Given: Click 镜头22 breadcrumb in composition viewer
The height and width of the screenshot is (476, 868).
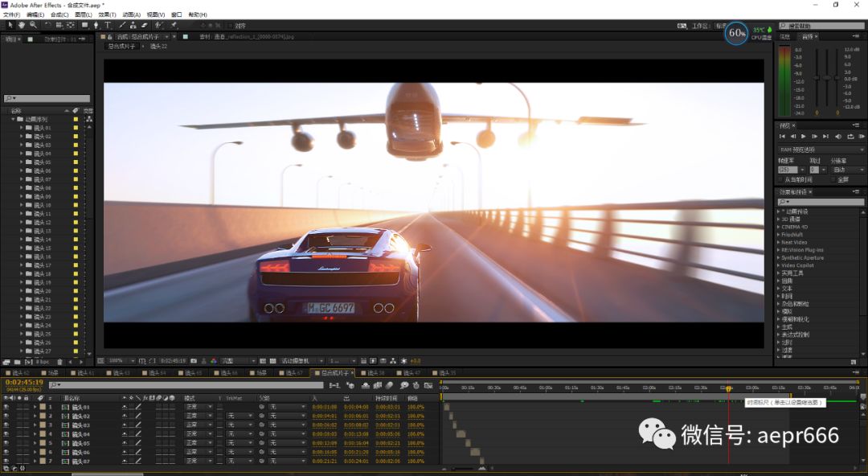Looking at the screenshot, I should pos(158,47).
